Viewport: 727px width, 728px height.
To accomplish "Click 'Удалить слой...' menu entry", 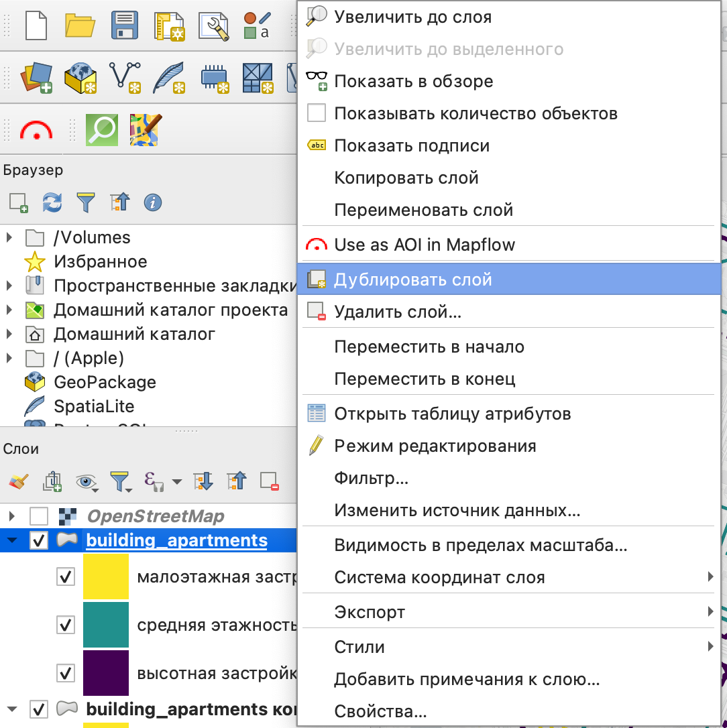I will [x=397, y=312].
